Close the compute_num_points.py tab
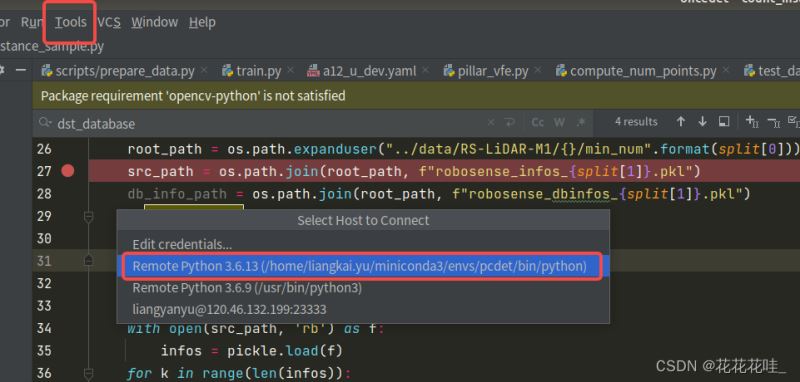The width and height of the screenshot is (800, 382). pyautogui.click(x=726, y=70)
